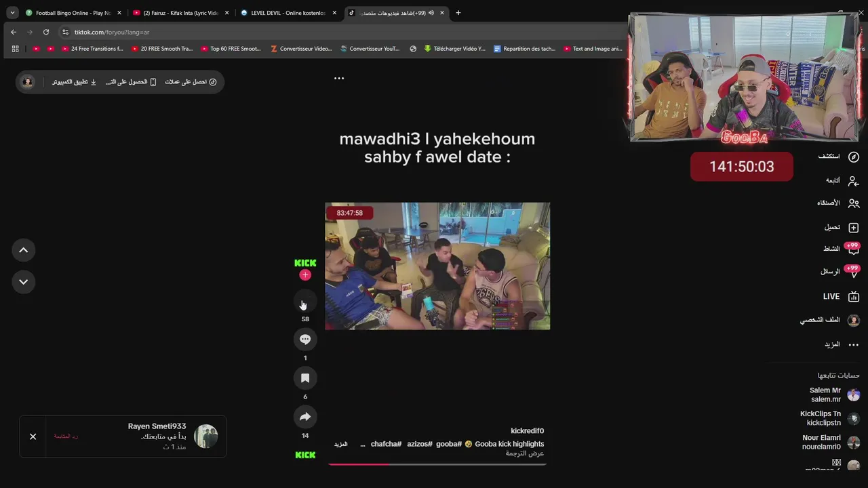Open the 24 Free Transitions bookmark
Viewport: 868px width, 488px height.
coord(92,49)
